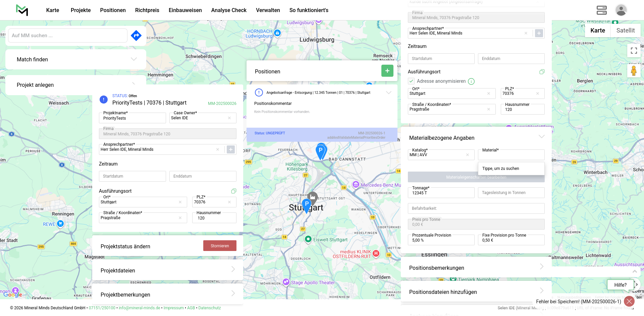Expand the Match finden panel

pos(133,59)
